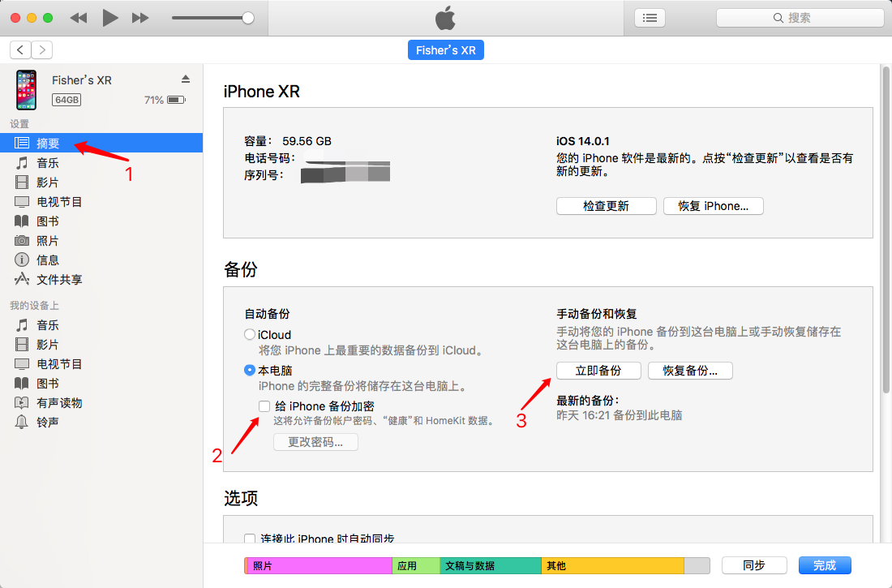Open 铃声 in the sidebar

(101, 422)
